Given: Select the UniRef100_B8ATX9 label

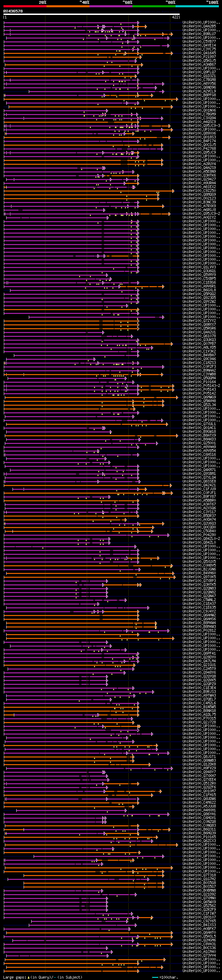Looking at the screenshot, I should 199,435.
